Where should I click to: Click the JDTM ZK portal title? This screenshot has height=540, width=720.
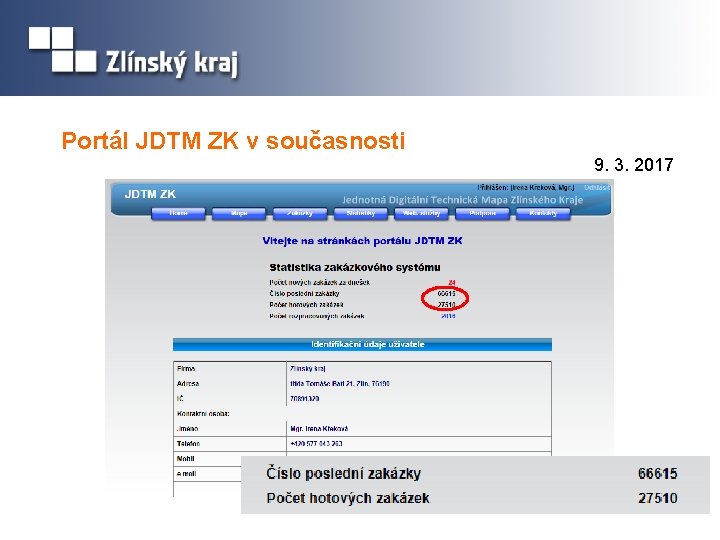pyautogui.click(x=150, y=194)
